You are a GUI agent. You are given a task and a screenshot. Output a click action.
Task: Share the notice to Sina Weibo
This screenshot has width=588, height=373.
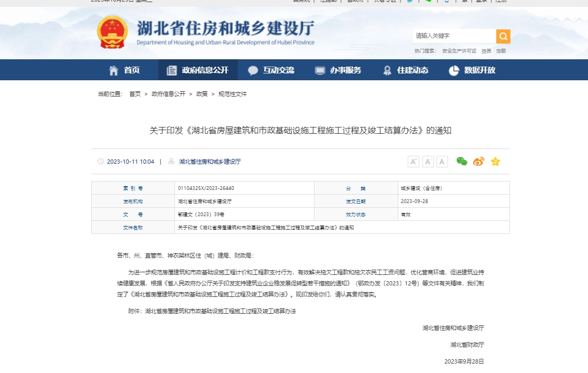click(x=478, y=162)
